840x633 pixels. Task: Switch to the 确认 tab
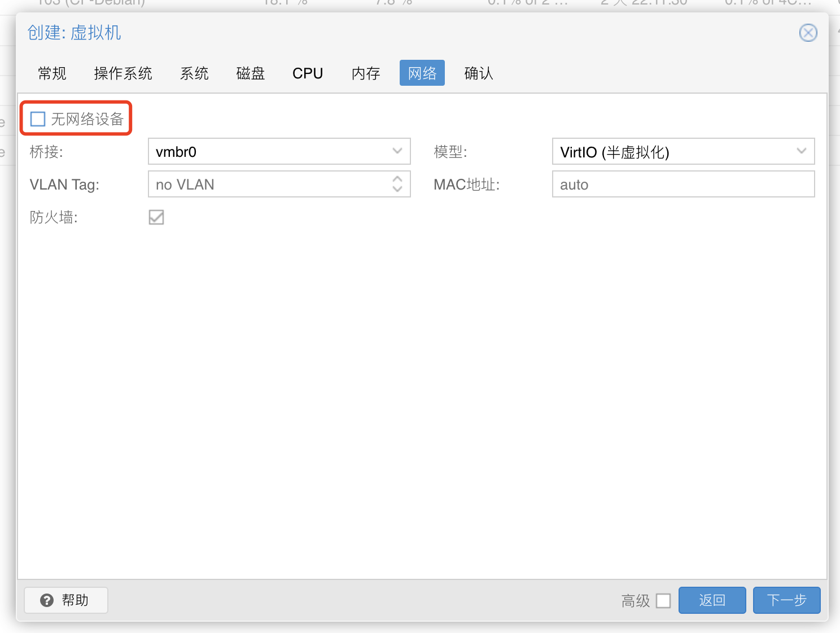[479, 73]
